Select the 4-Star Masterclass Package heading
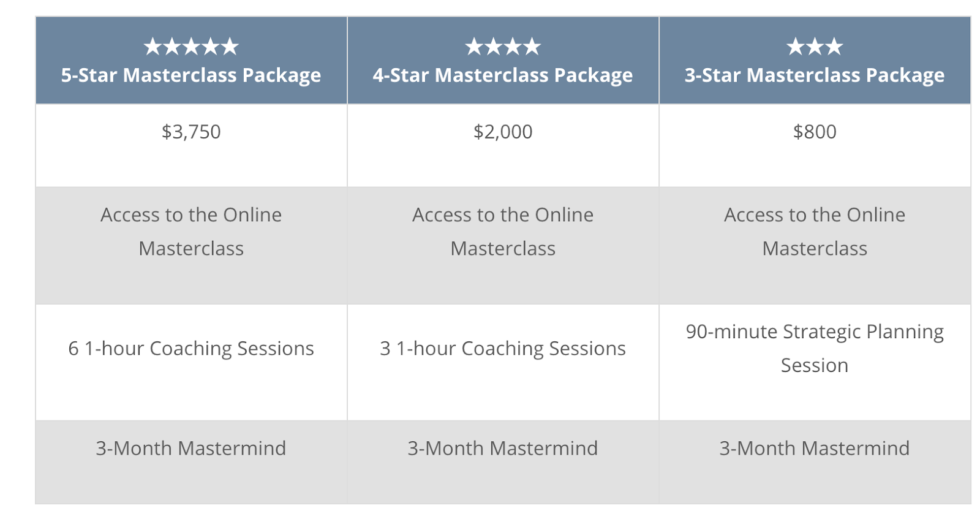 (503, 75)
